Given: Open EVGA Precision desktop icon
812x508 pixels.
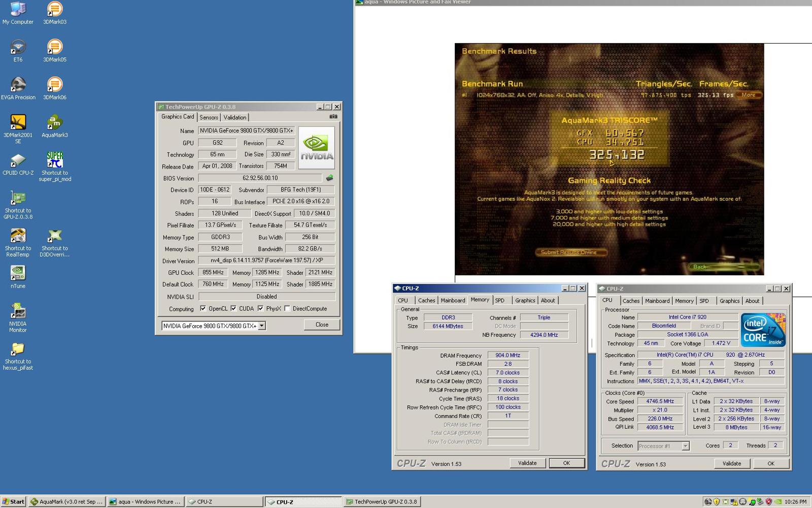Looking at the screenshot, I should [18, 88].
